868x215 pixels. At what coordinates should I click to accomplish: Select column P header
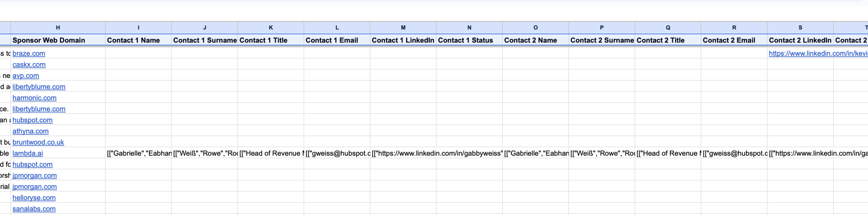[x=602, y=27]
